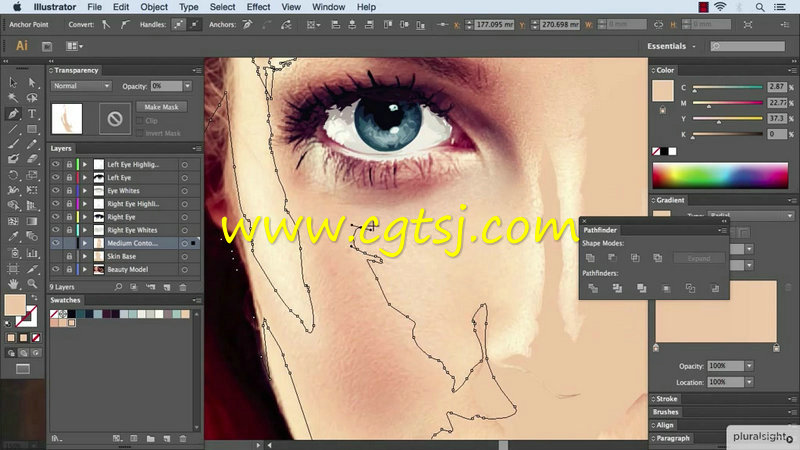
Task: Open Spotlight search in the menu bar
Action: [760, 7]
